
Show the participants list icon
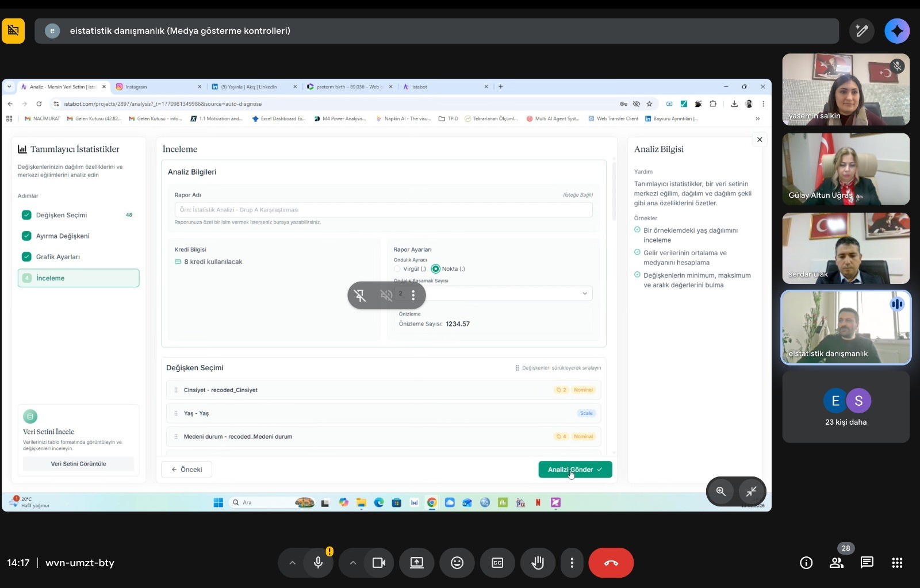click(837, 563)
